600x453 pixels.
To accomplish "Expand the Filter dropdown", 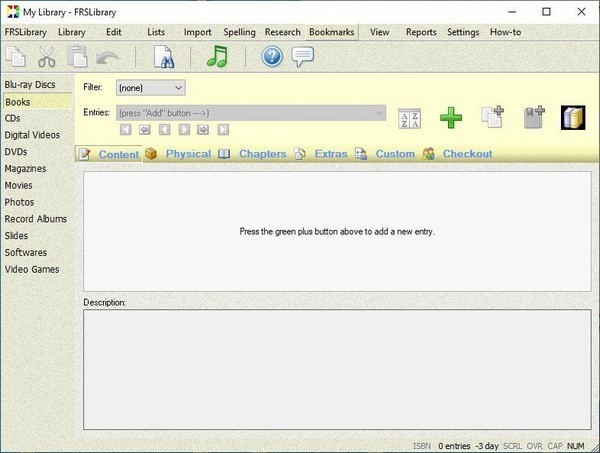I will [x=150, y=88].
